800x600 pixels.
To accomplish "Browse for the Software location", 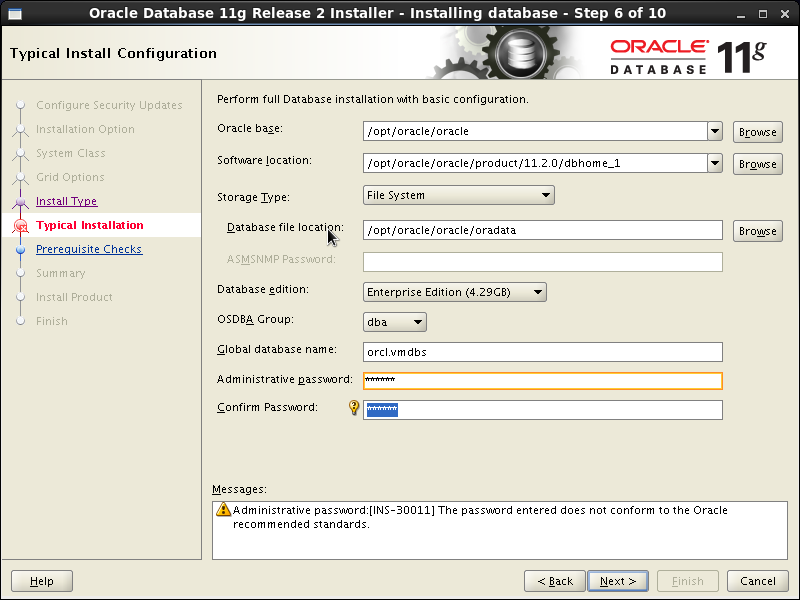I will click(x=758, y=164).
